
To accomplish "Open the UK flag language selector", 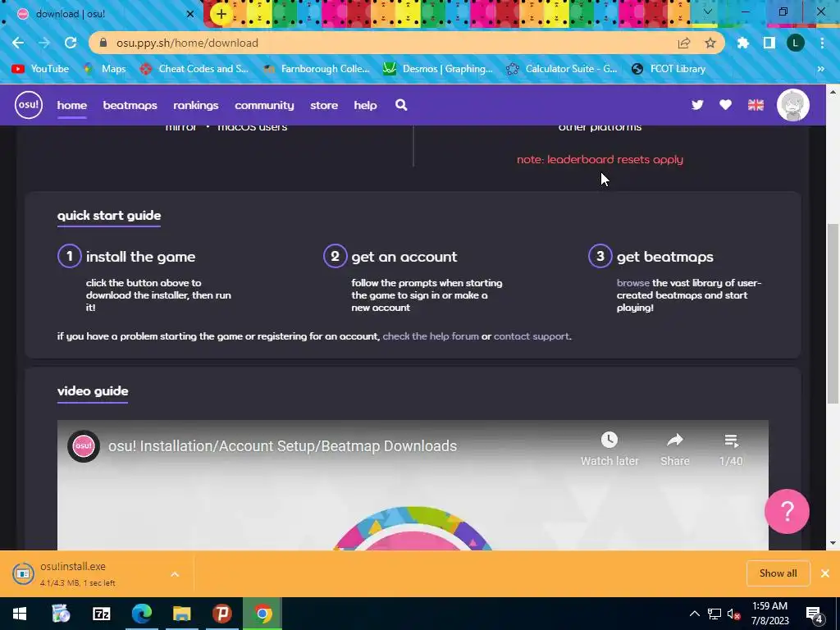I will click(x=756, y=105).
